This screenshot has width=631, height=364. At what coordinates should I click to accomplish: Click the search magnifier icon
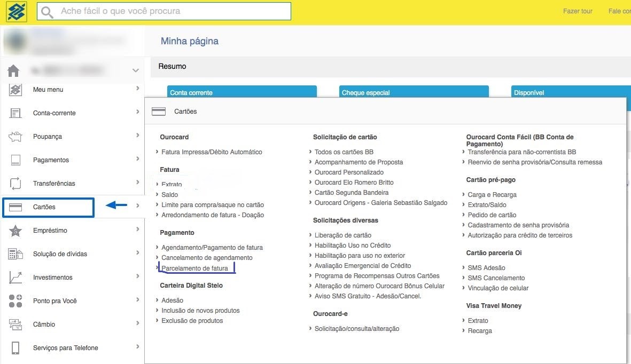(x=47, y=12)
